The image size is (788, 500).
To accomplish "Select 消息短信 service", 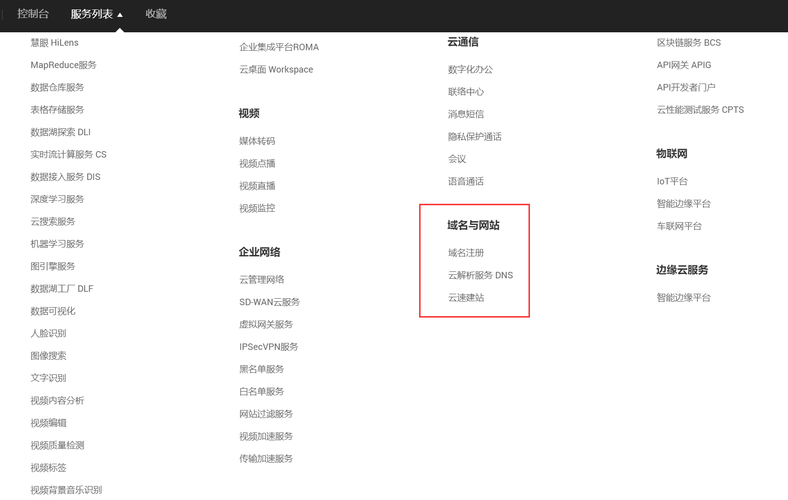I will (466, 114).
